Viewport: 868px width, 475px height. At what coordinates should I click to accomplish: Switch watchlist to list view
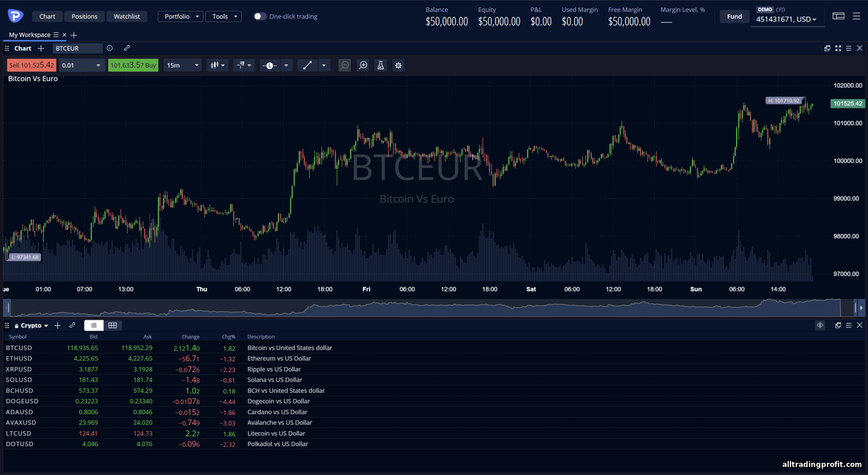94,326
